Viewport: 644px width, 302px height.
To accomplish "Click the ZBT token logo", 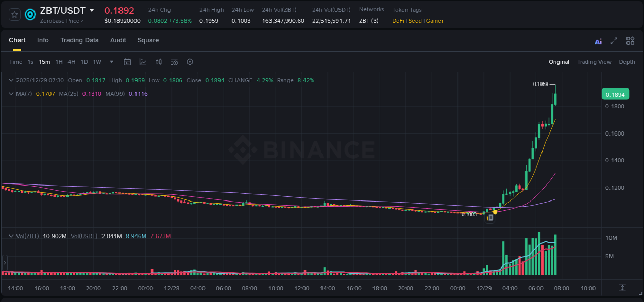I will 30,14.
